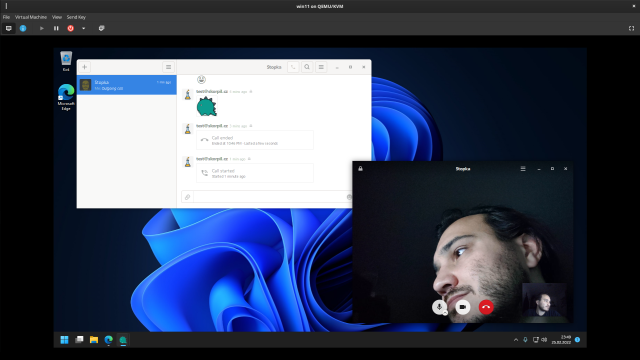Mute the microphone in the call
The height and width of the screenshot is (360, 640).
(439, 307)
